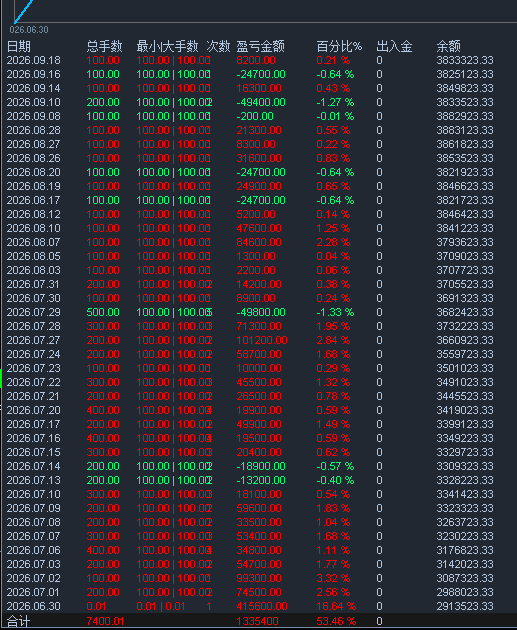
Task: Click profit value 74500.00
Action: pyautogui.click(x=259, y=592)
